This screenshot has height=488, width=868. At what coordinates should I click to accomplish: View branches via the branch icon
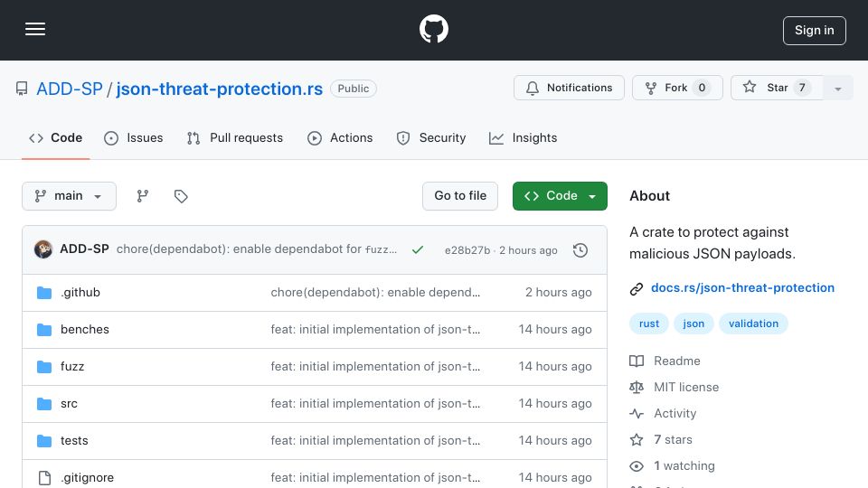tap(143, 196)
